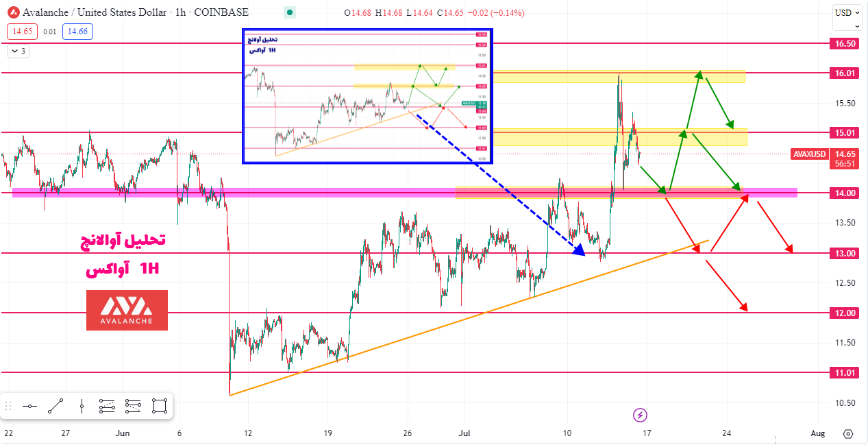Select the horizontal line drawing tool
868x445 pixels.
point(29,406)
